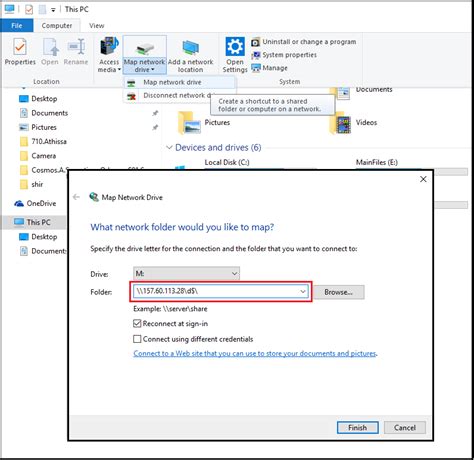This screenshot has width=474, height=460.
Task: Switch to the View ribbon tab
Action: pos(97,26)
